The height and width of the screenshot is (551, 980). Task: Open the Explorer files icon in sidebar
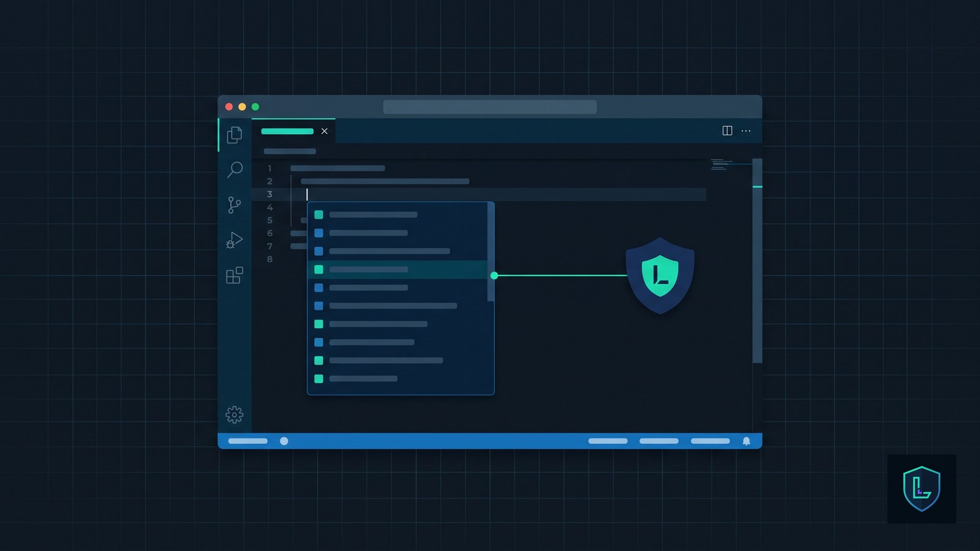point(235,135)
